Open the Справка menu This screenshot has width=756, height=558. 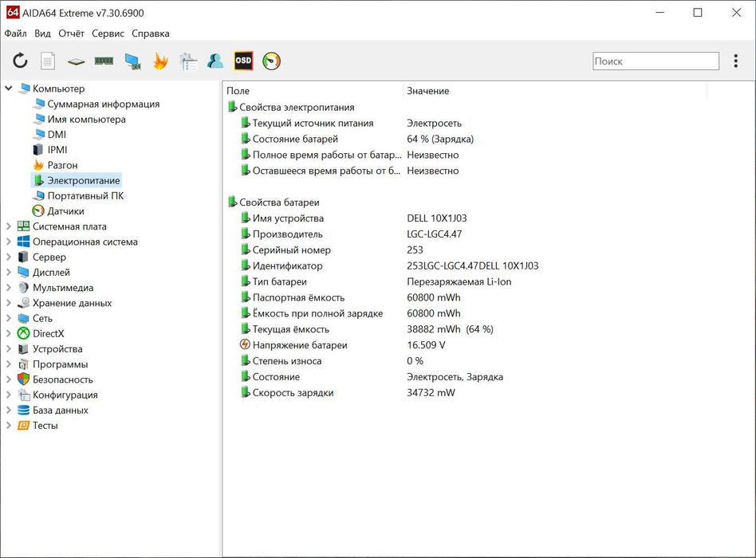point(151,33)
